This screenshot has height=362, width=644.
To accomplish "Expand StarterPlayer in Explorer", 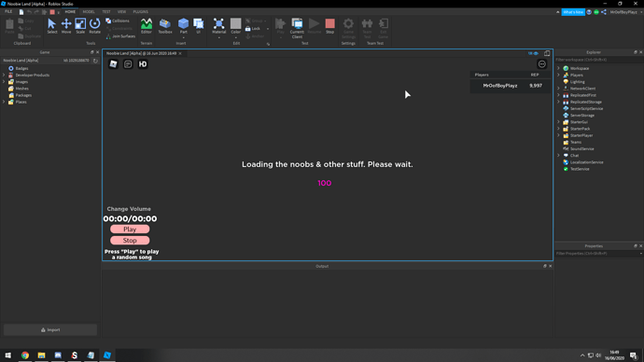I will (558, 135).
